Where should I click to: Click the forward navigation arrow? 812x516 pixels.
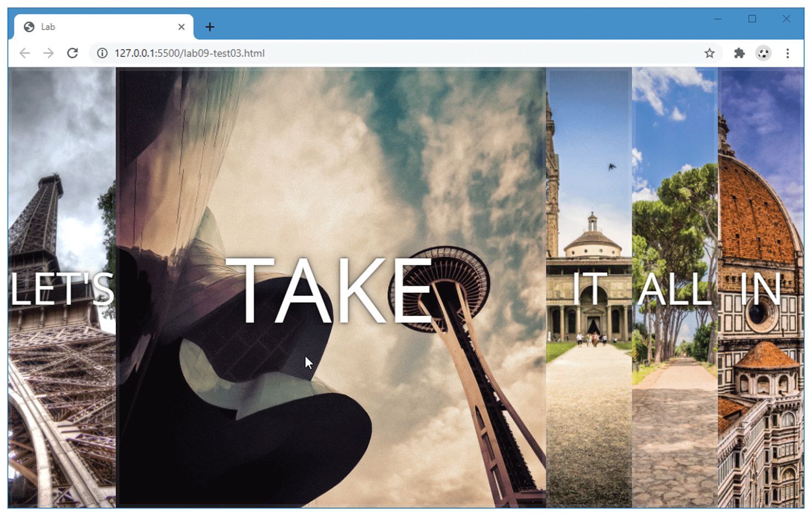(49, 53)
